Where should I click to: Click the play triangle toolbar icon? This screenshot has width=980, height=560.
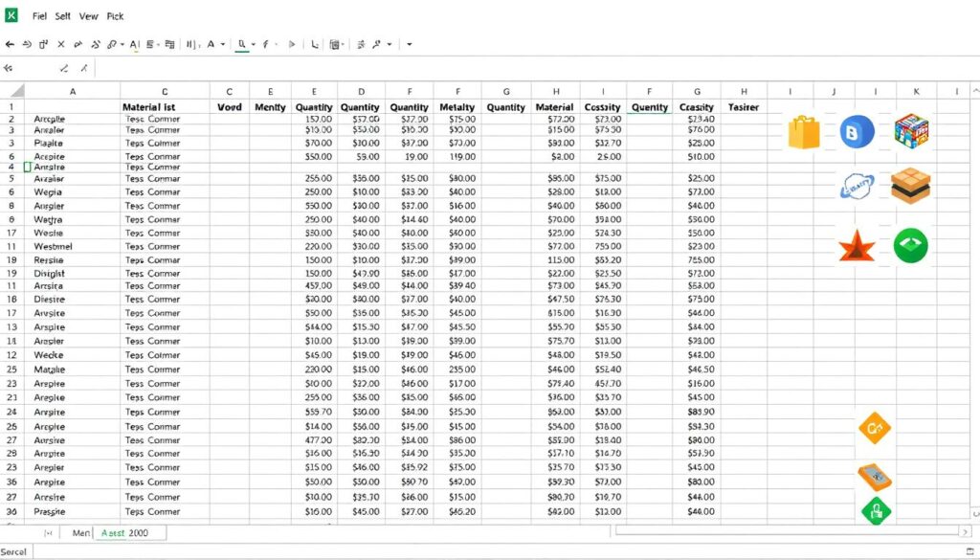tap(291, 44)
